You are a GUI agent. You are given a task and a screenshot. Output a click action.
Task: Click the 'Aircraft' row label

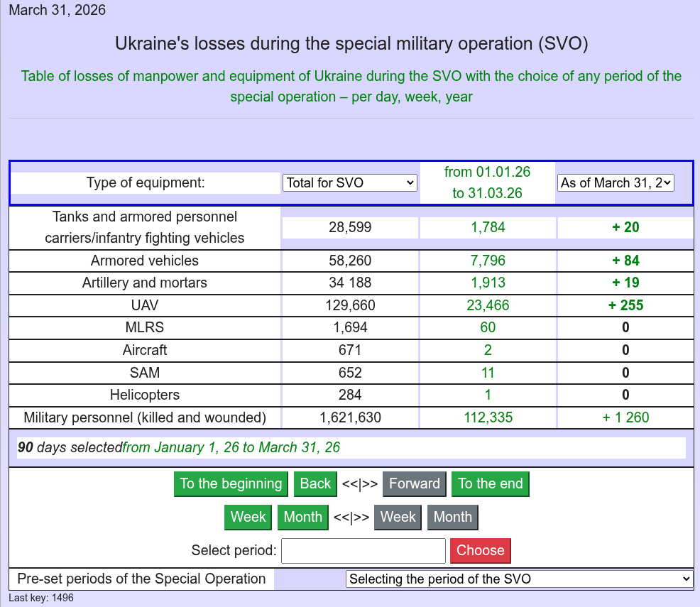coord(145,350)
